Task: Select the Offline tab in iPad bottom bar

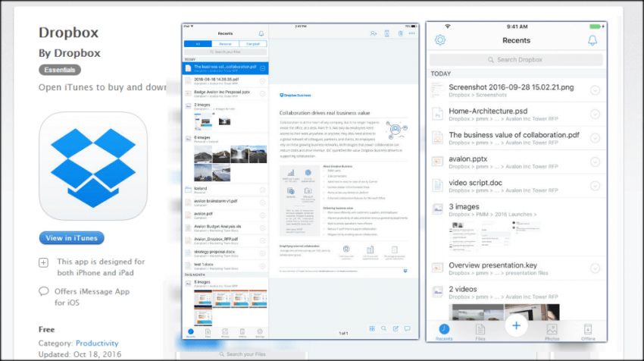Action: [242, 333]
